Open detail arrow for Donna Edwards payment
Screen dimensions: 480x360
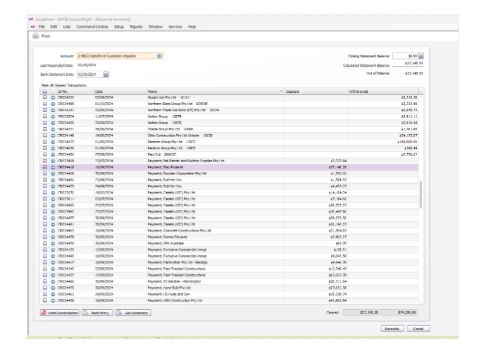click(53, 237)
